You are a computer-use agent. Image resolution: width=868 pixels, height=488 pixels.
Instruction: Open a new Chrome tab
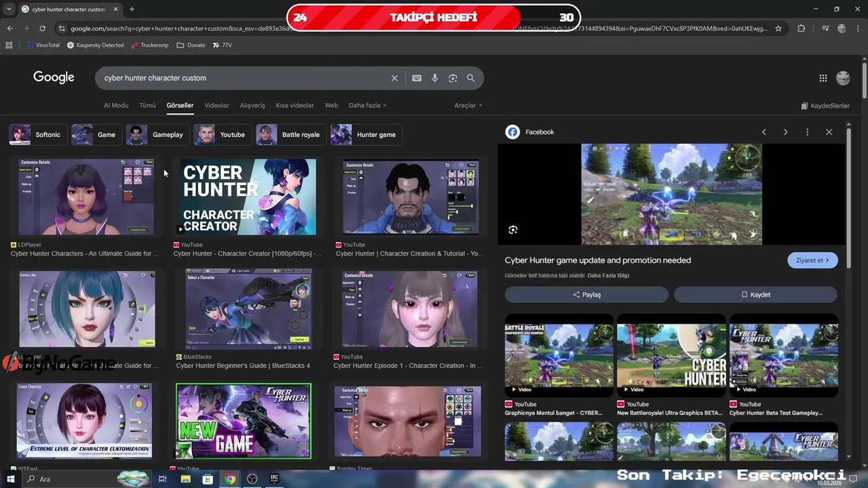[x=132, y=9]
